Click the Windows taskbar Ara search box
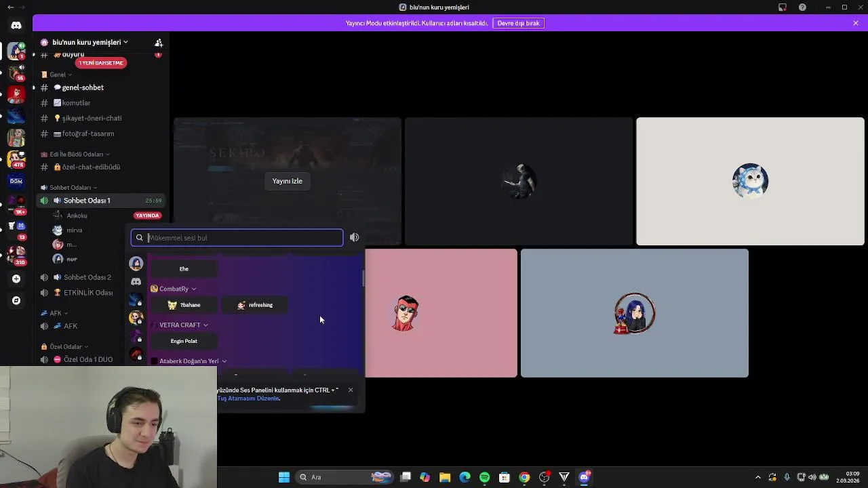The image size is (868, 488). click(345, 477)
